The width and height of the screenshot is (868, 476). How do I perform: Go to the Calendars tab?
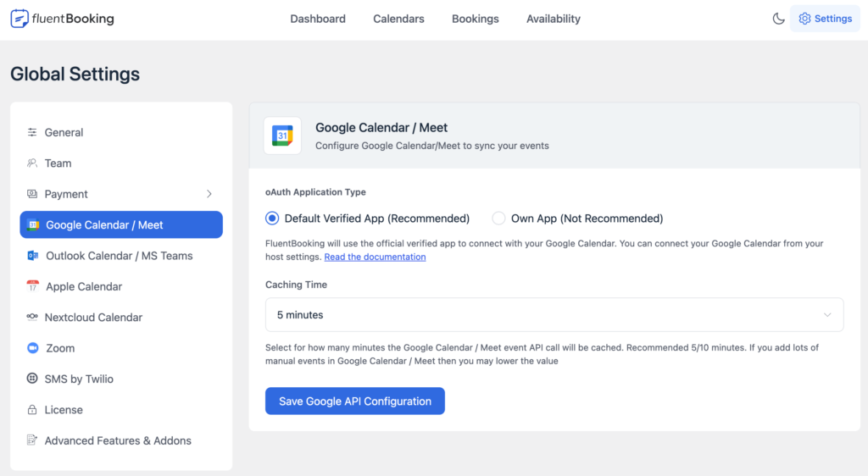tap(398, 19)
